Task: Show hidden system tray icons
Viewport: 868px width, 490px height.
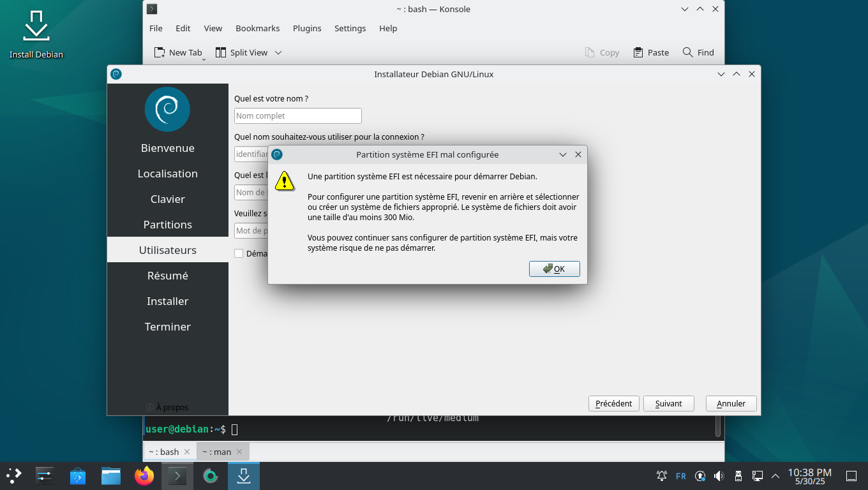Action: (x=775, y=476)
